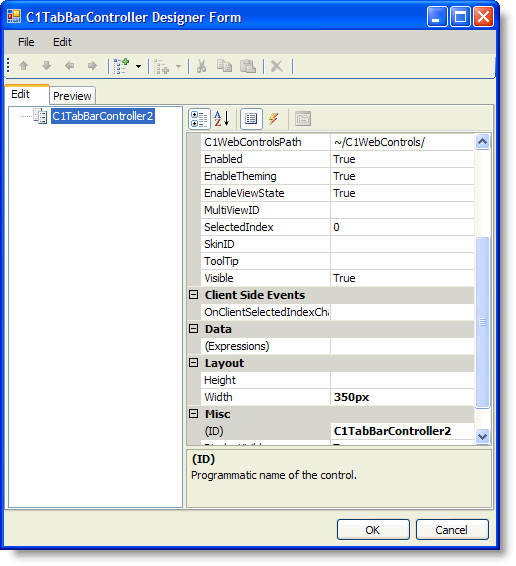516x566 pixels.
Task: Click the OK button
Action: click(373, 530)
